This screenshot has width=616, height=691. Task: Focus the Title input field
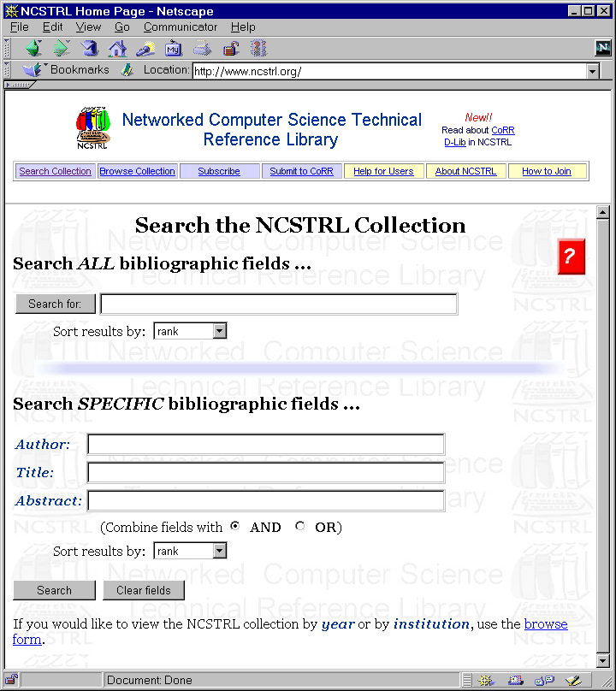266,472
